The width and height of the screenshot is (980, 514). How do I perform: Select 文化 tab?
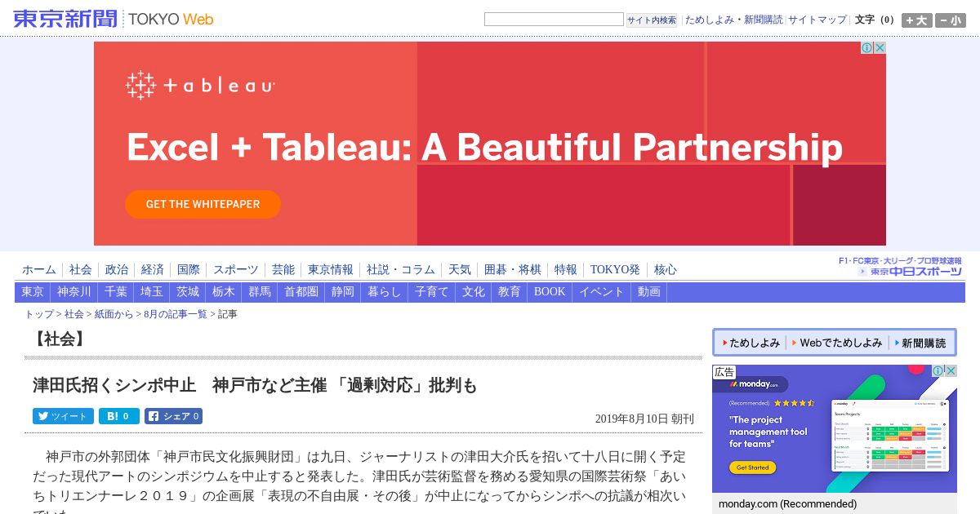point(474,292)
